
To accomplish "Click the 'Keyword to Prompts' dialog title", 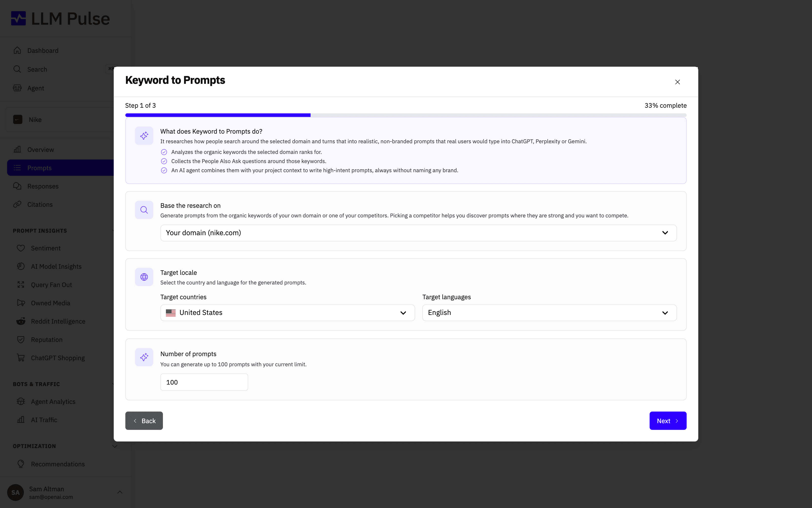I will (x=175, y=80).
